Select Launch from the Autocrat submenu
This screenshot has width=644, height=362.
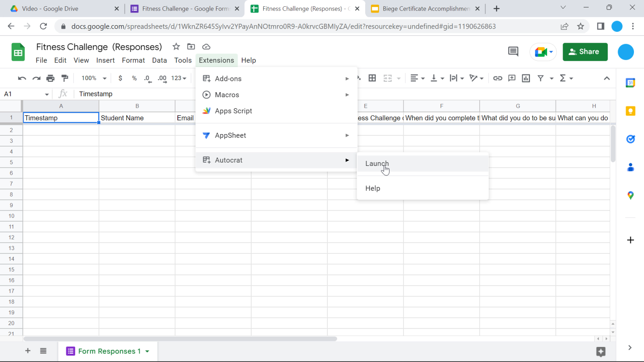[x=377, y=163]
